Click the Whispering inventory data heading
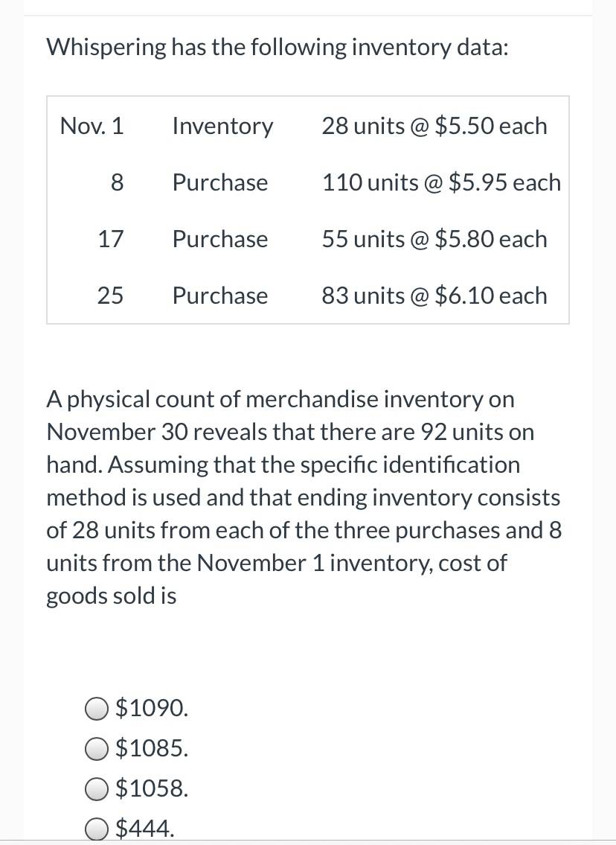Viewport: 616px width, 845px height. click(x=277, y=48)
